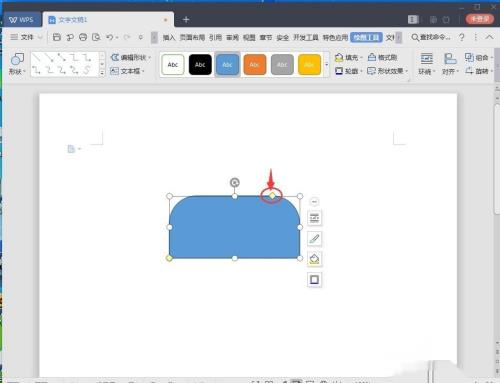Click the 格式刷 format painter
The image size is (500, 383).
382,57
